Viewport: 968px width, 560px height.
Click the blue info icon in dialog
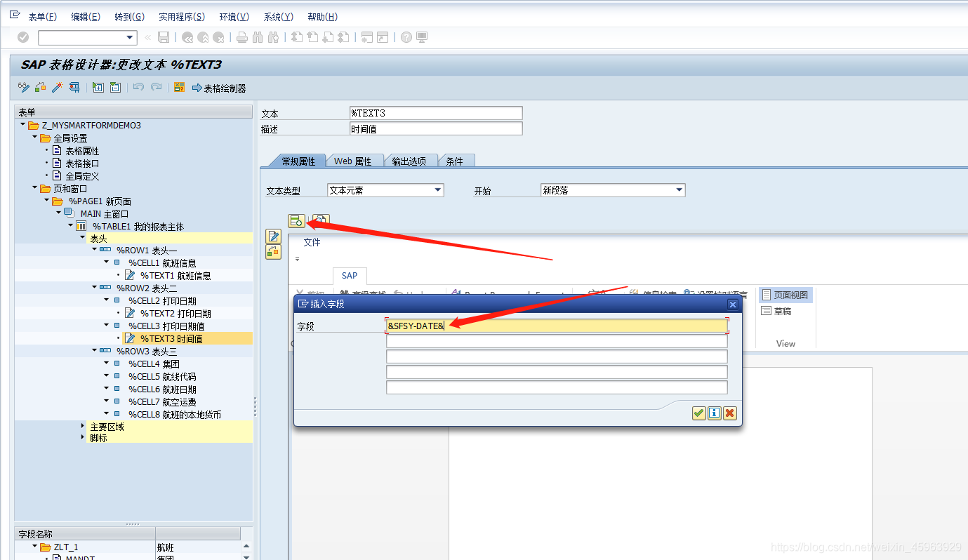[714, 413]
